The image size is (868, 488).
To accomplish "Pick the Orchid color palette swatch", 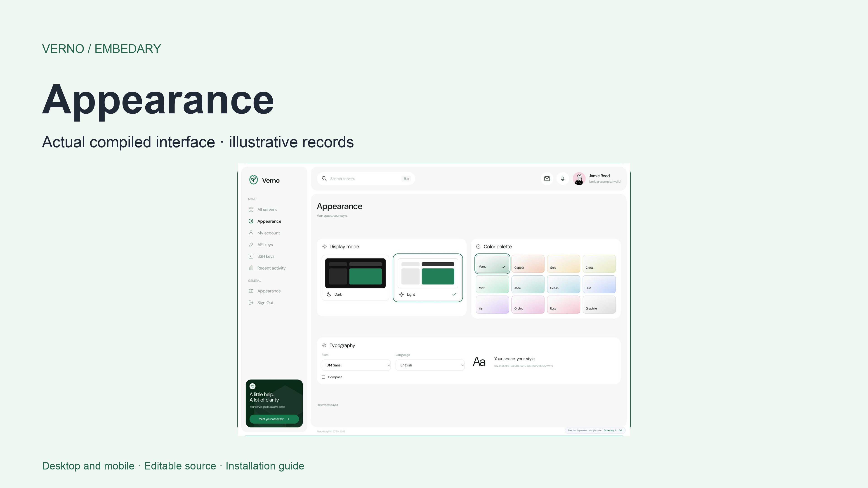I will (528, 305).
